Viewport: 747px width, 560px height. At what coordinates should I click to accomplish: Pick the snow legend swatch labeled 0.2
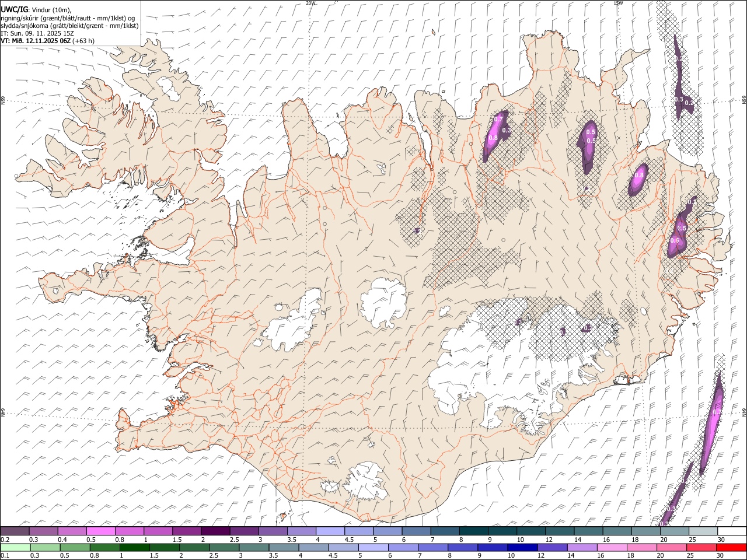[15, 531]
